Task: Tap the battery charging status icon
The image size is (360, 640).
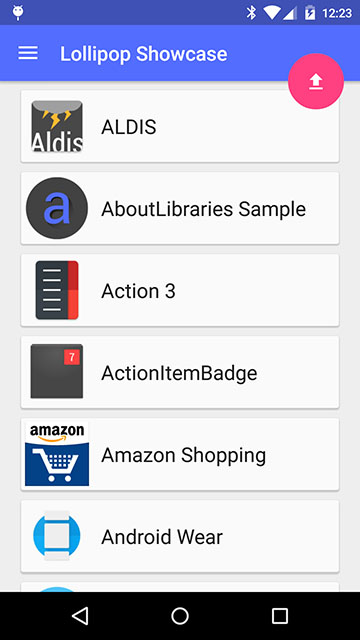Action: pyautogui.click(x=310, y=13)
